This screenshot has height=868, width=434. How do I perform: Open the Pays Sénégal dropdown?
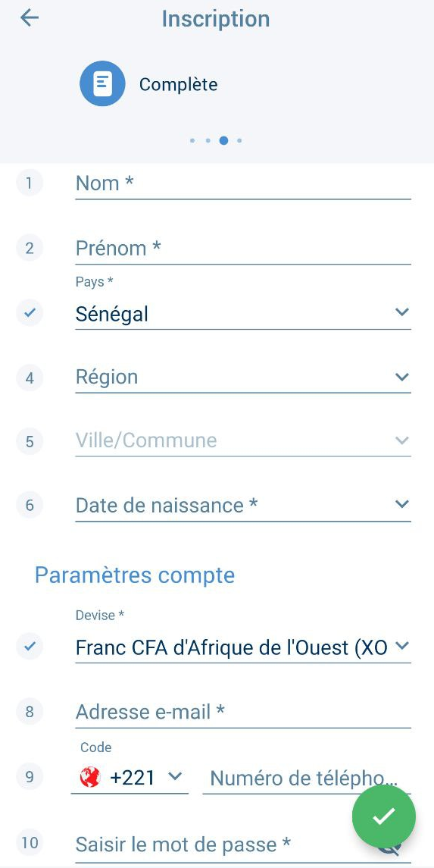(243, 314)
